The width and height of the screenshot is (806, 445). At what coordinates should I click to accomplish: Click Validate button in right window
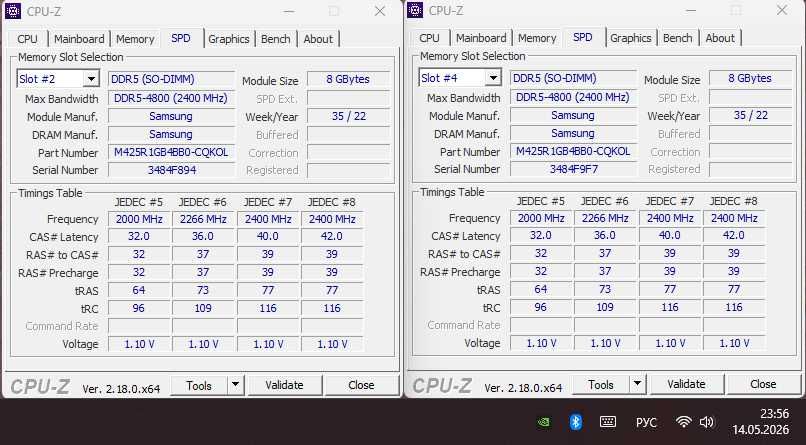(686, 384)
